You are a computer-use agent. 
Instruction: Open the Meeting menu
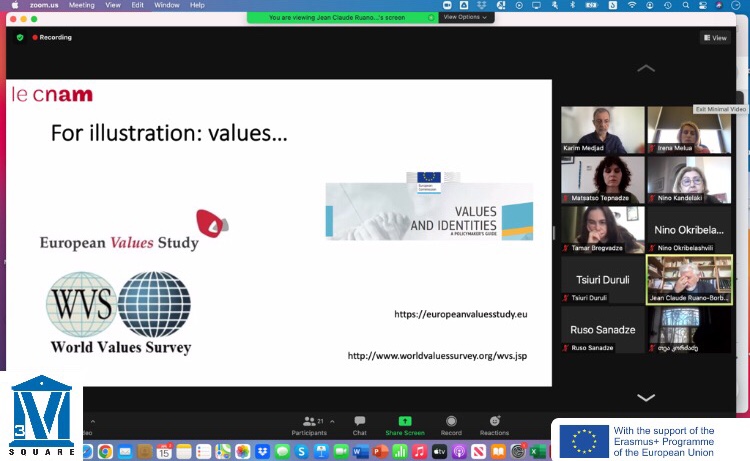coord(82,5)
